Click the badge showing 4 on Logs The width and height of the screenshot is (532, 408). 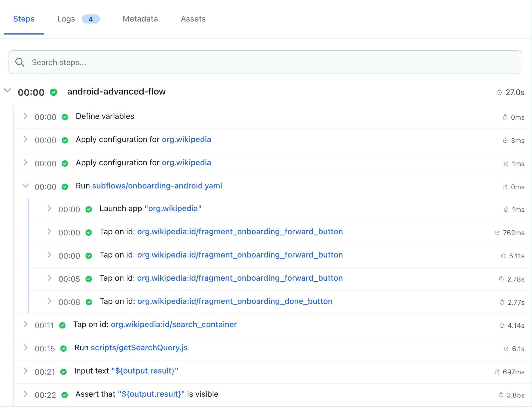tap(91, 19)
